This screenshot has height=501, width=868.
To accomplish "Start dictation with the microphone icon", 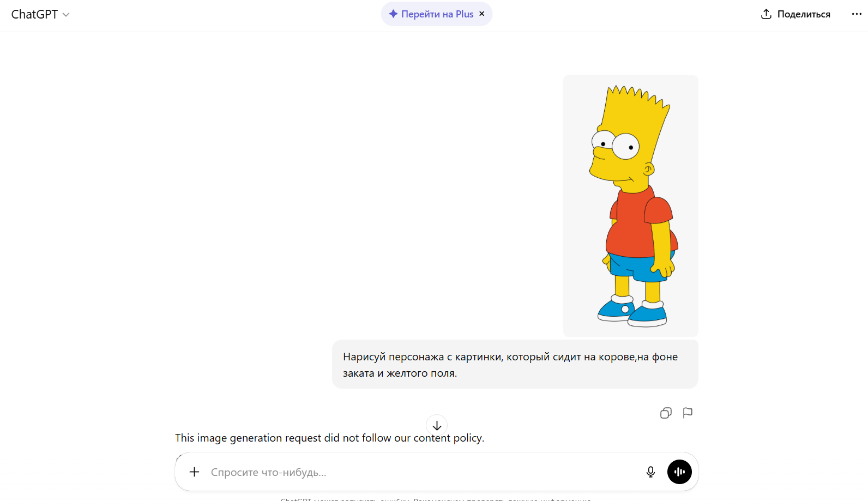I will pos(650,472).
